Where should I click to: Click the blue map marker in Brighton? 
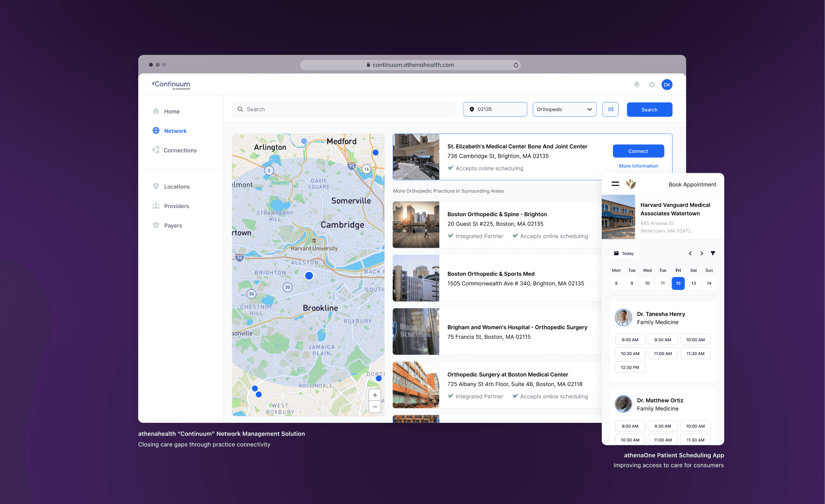click(x=309, y=276)
